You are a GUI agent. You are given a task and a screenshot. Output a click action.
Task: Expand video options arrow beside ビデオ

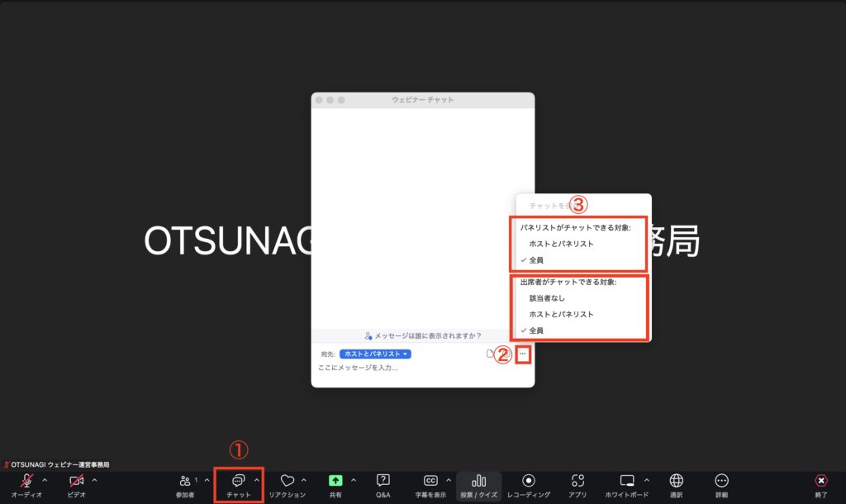click(x=94, y=480)
